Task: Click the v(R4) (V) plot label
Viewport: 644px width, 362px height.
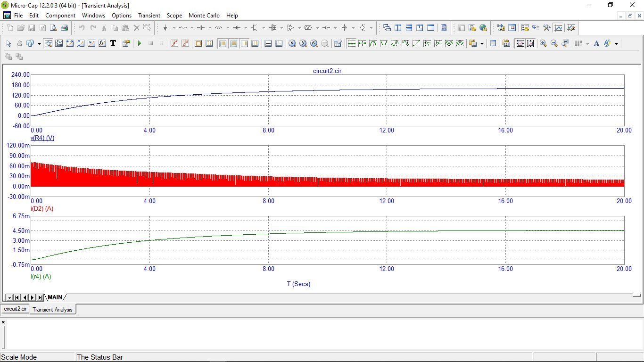Action: tap(42, 138)
